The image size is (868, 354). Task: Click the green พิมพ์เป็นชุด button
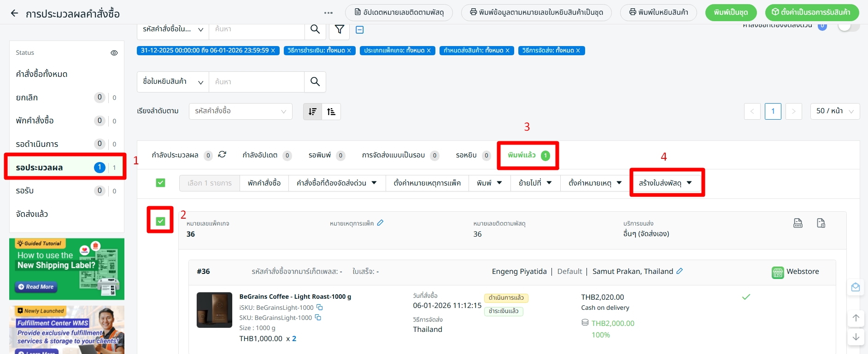[731, 12]
